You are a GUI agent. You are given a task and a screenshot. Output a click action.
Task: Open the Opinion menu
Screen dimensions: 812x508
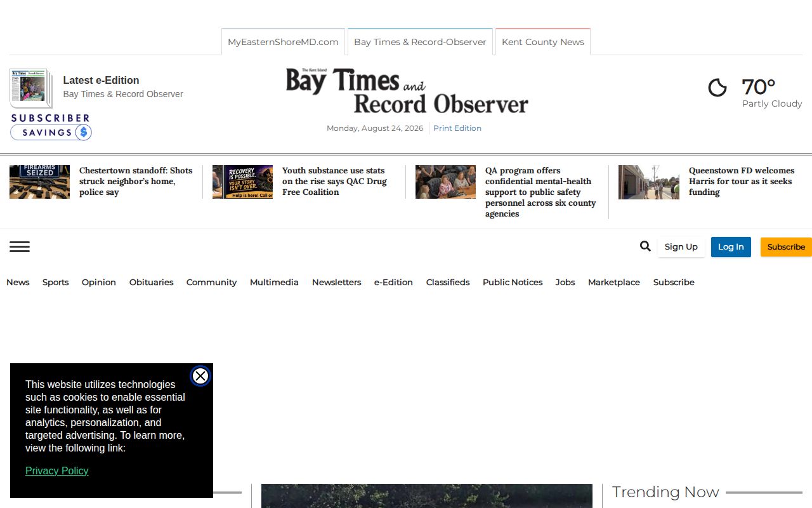pyautogui.click(x=99, y=282)
